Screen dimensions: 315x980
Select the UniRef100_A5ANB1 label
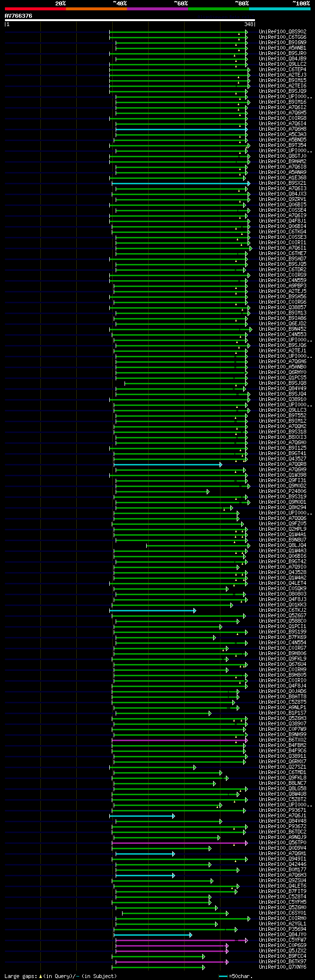point(283,48)
